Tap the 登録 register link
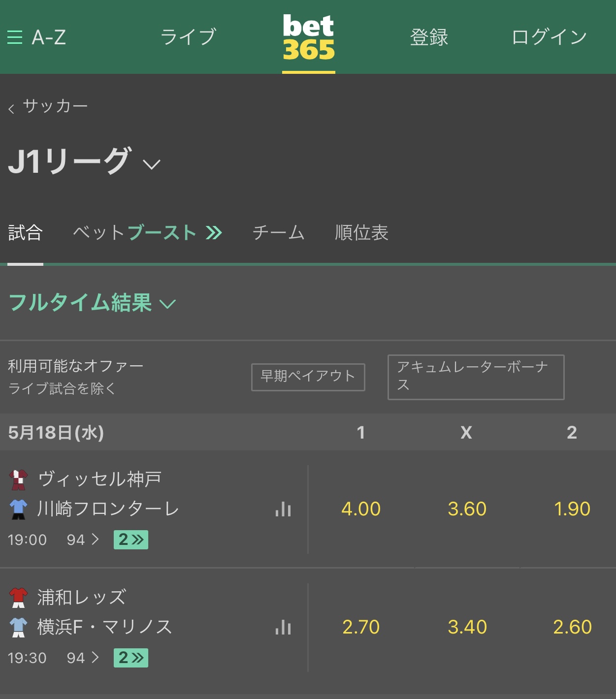This screenshot has height=699, width=616. (429, 37)
